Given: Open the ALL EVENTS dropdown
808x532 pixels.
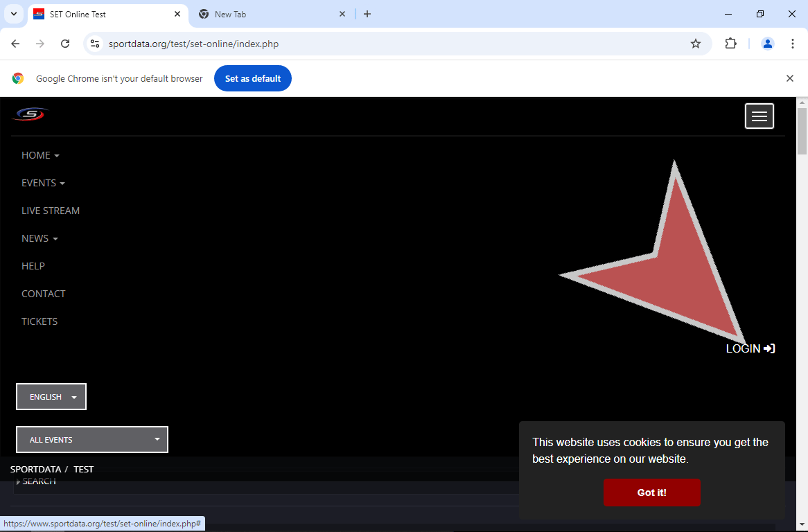Looking at the screenshot, I should [x=92, y=440].
